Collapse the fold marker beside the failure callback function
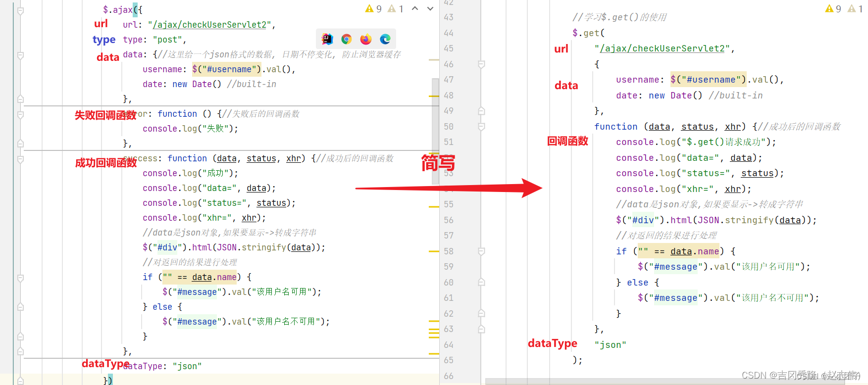This screenshot has width=868, height=385. [20, 115]
